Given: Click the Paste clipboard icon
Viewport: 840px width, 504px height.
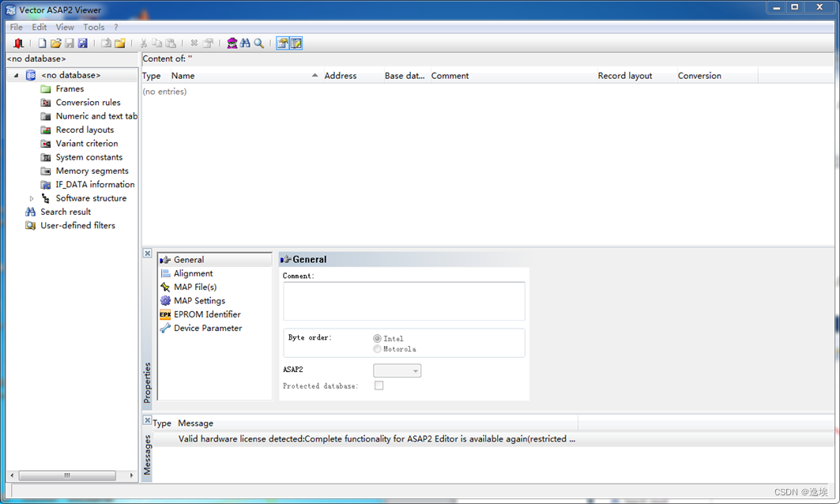Looking at the screenshot, I should click(171, 43).
